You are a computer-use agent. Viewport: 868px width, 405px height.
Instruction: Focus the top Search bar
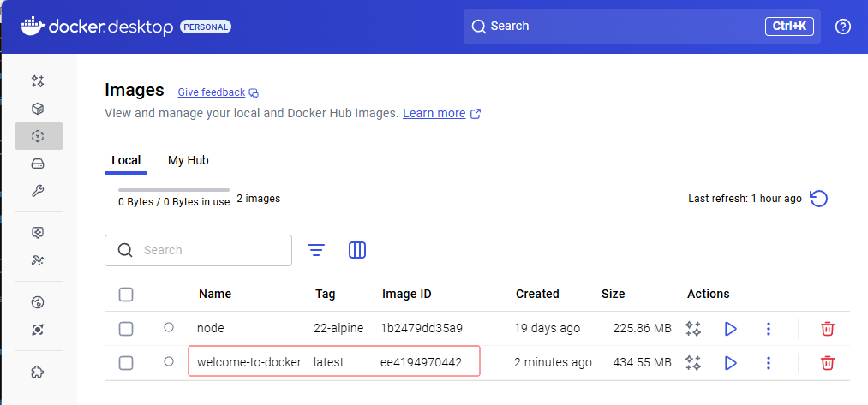(x=642, y=26)
